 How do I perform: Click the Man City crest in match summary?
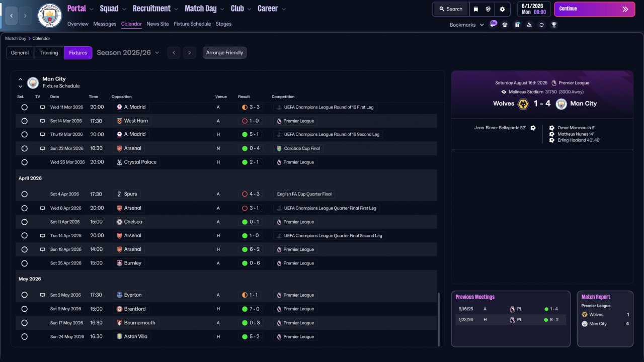[561, 104]
